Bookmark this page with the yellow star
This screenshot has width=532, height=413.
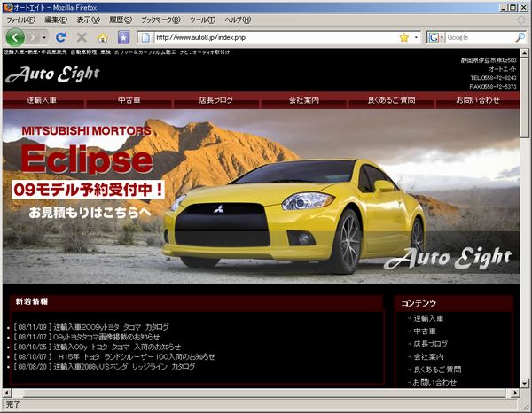pyautogui.click(x=404, y=37)
